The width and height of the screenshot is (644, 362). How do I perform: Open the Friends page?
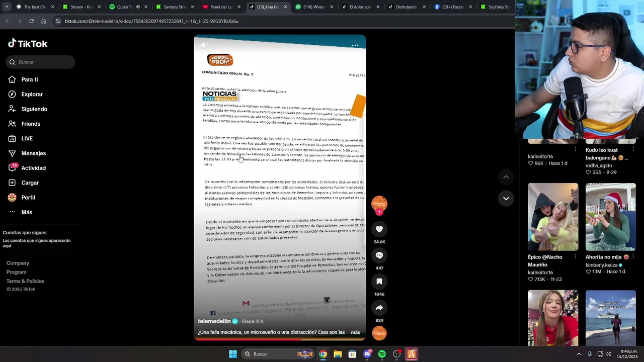pyautogui.click(x=24, y=124)
